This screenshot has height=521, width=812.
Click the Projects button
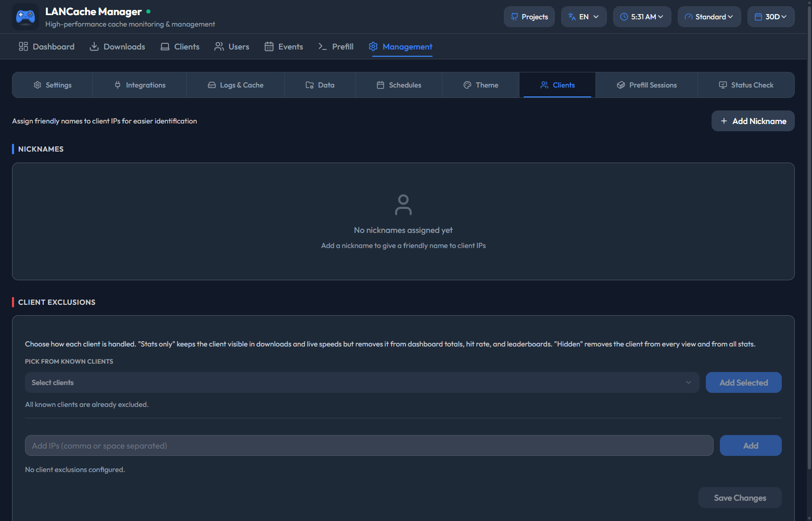529,17
